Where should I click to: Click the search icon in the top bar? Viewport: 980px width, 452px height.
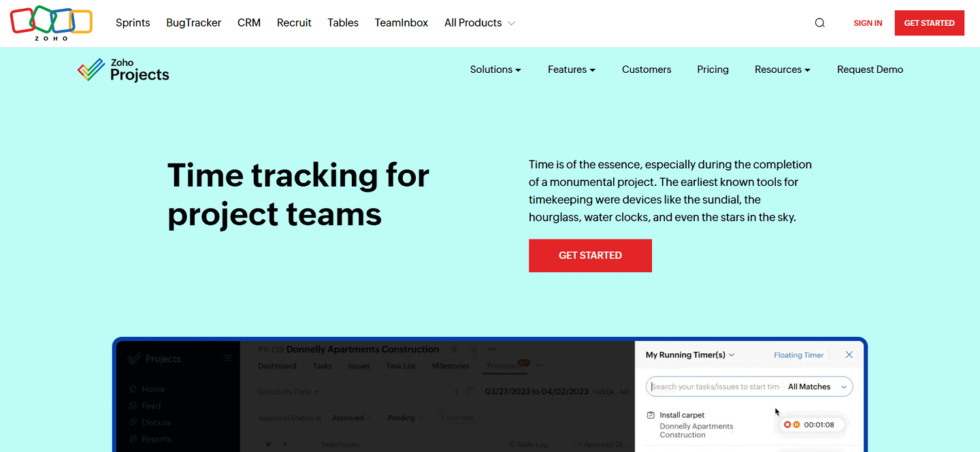819,22
